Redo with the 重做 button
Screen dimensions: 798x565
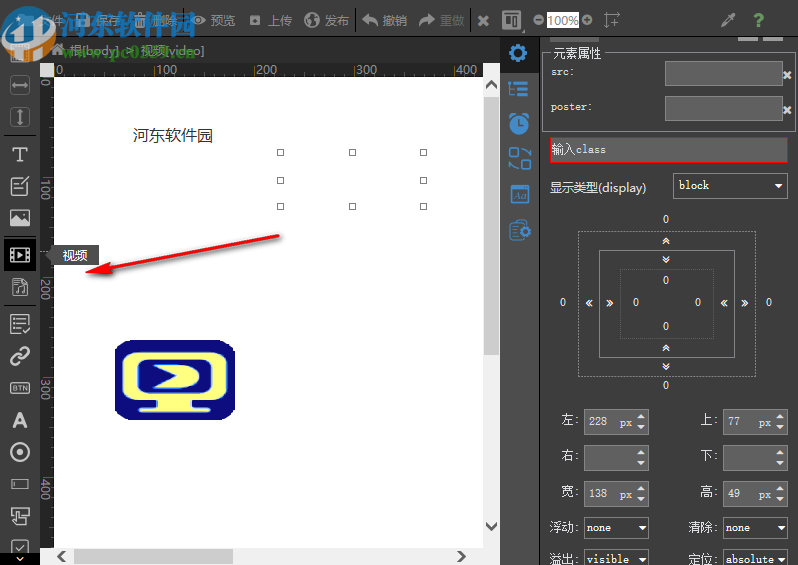(442, 20)
